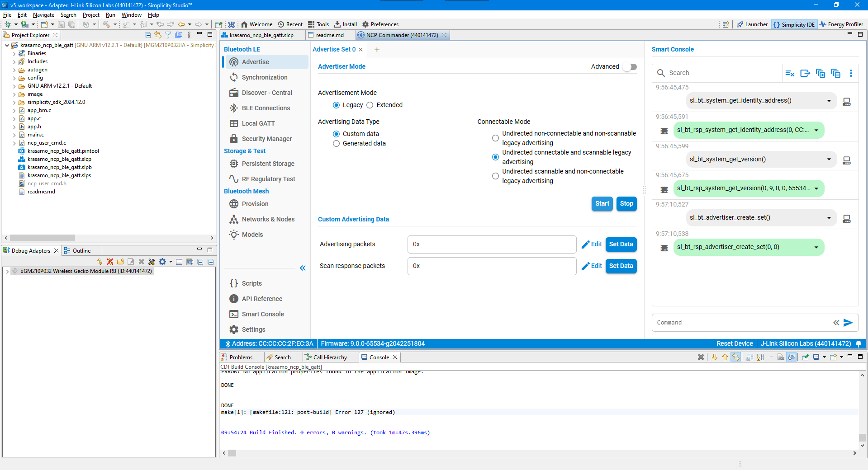Switch to Energy Profiler perspective
The width and height of the screenshot is (868, 470).
click(x=841, y=24)
